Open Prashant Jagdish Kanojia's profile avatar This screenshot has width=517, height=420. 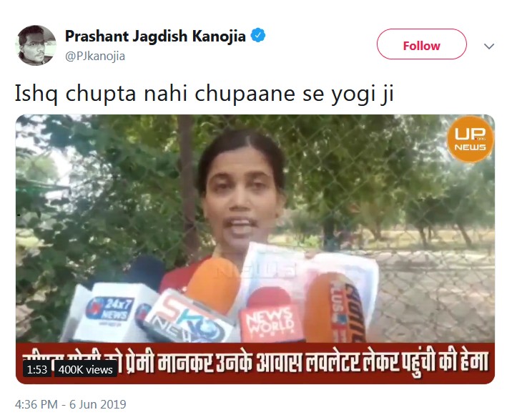point(36,45)
